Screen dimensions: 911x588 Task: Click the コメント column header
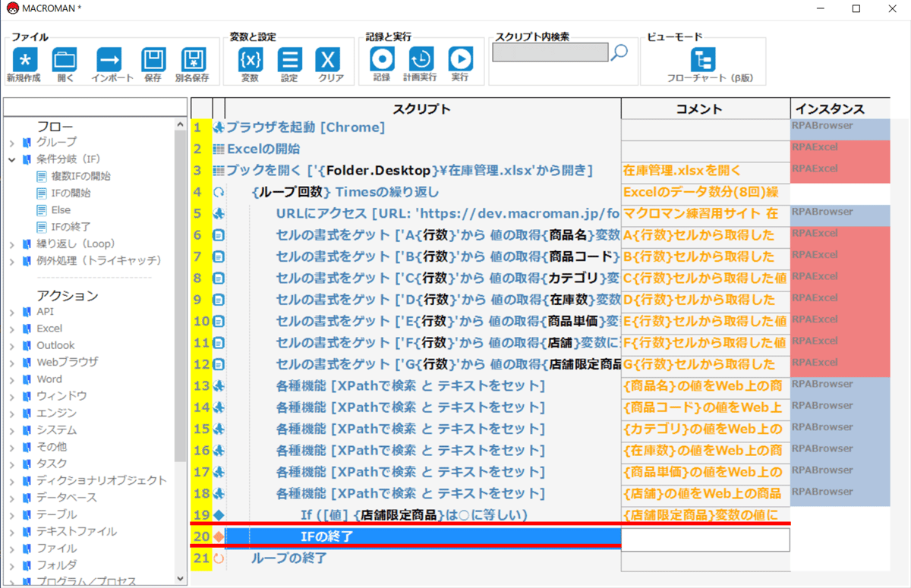coord(705,108)
